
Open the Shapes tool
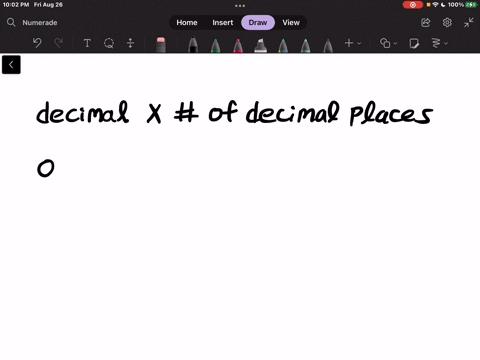point(385,43)
